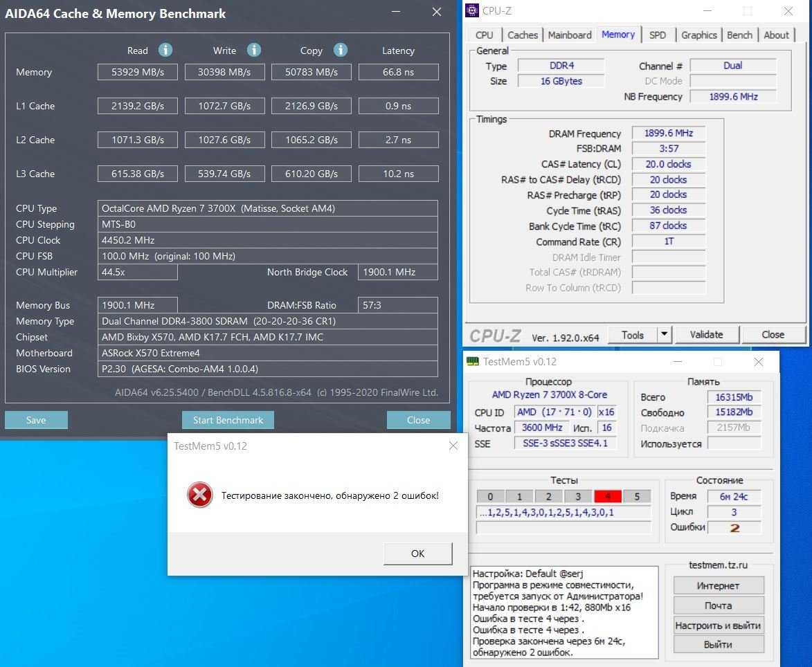
Task: Click the Интернет button in TestMem5
Action: (x=718, y=585)
